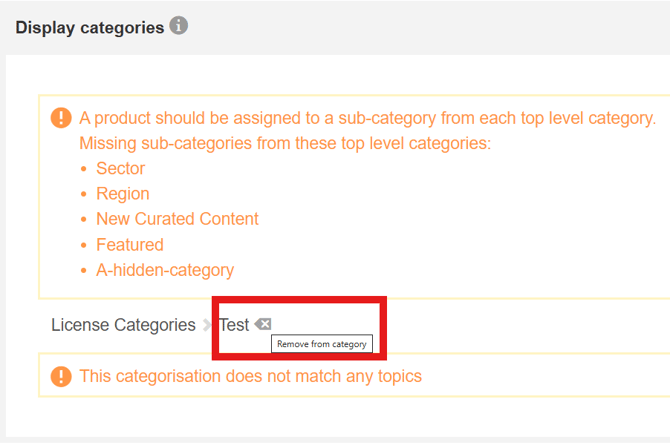This screenshot has width=670, height=448.
Task: Click the Featured list item
Action: pyautogui.click(x=129, y=244)
